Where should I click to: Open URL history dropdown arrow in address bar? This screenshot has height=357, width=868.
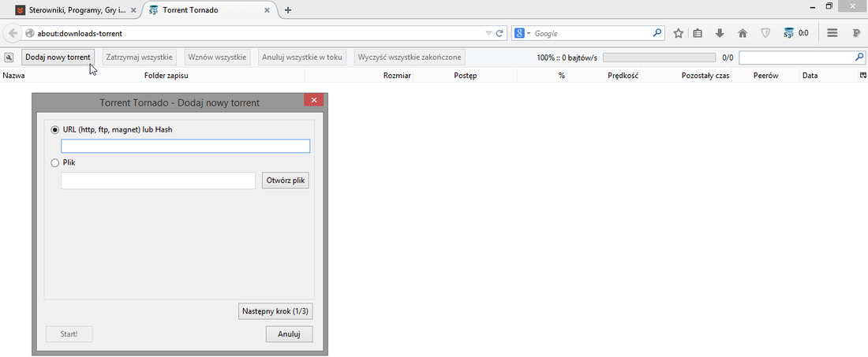[488, 33]
